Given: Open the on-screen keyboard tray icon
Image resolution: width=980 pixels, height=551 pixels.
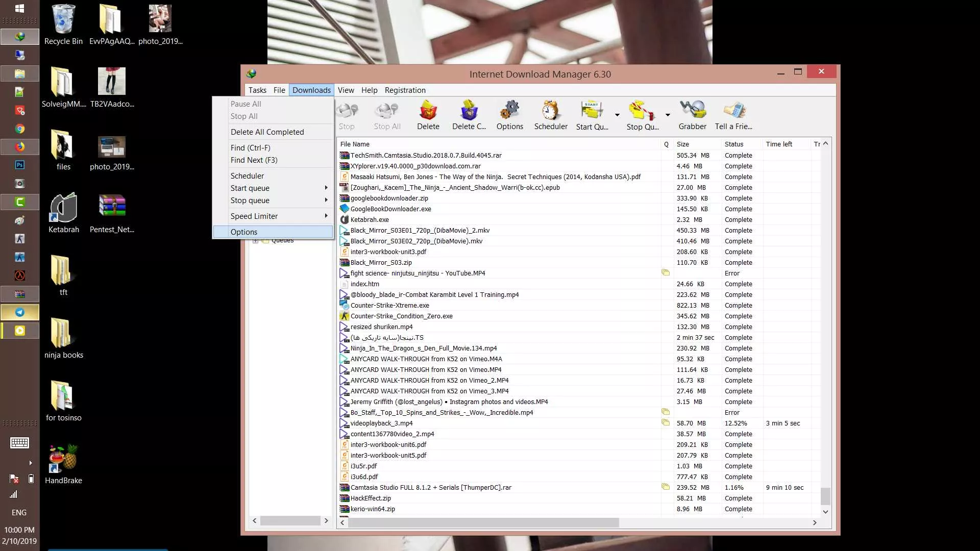Looking at the screenshot, I should point(19,443).
